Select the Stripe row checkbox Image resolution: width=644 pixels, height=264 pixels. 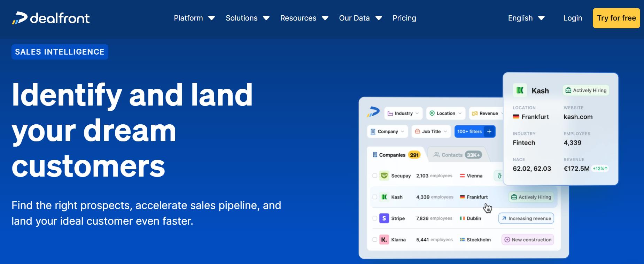375,218
